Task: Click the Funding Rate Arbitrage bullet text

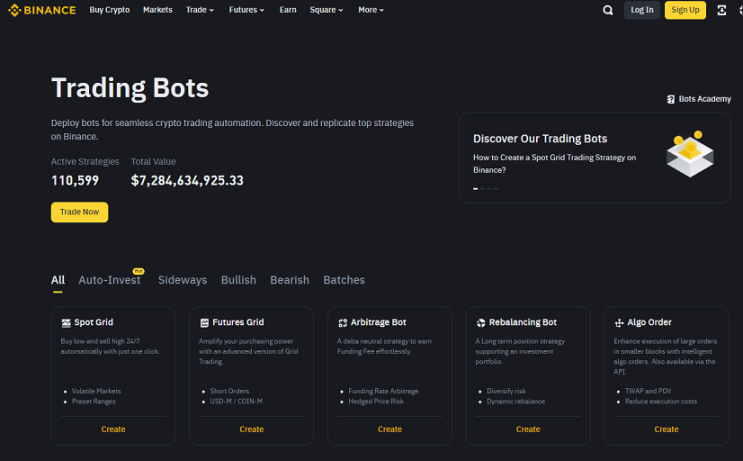Action: [x=383, y=391]
